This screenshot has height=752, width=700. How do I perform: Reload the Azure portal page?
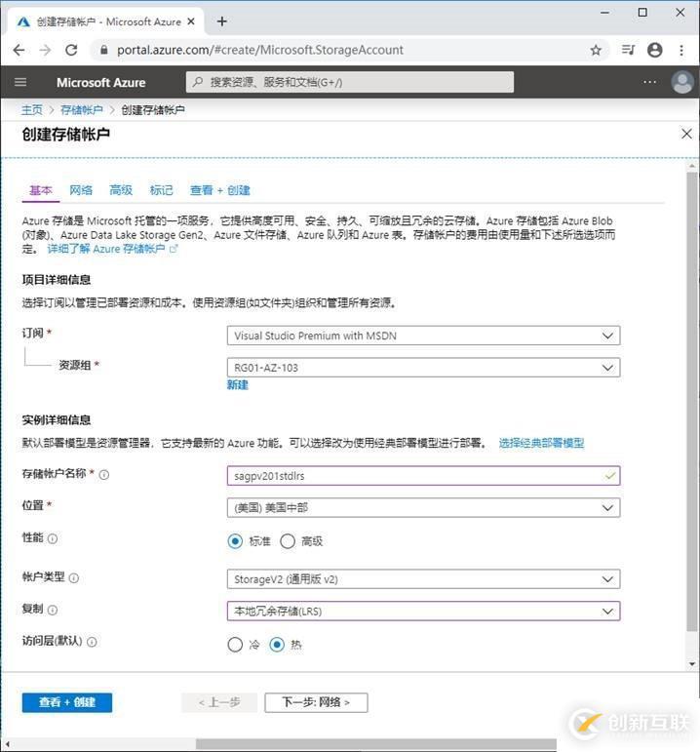71,50
